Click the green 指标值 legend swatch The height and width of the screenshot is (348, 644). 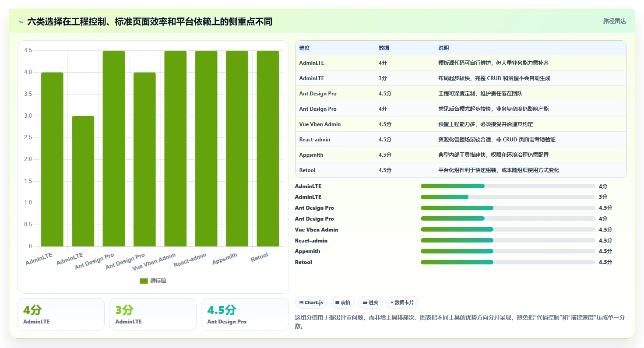pos(144,281)
